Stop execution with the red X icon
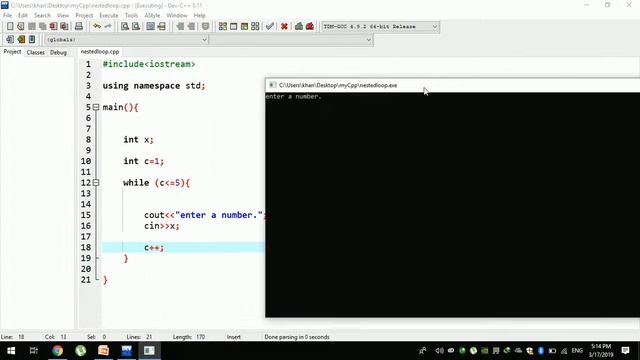Screen dimensions: 640x360 coord(284,27)
